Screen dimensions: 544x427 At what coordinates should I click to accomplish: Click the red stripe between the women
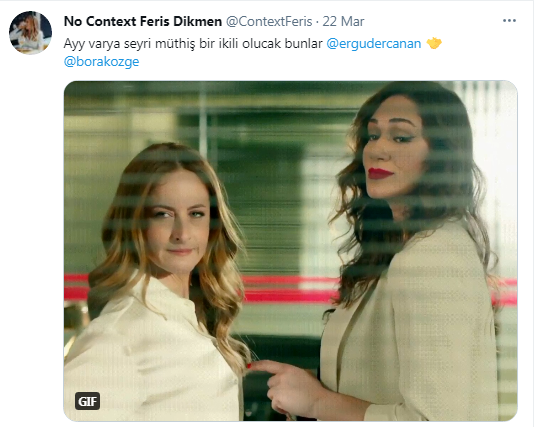[x=290, y=288]
